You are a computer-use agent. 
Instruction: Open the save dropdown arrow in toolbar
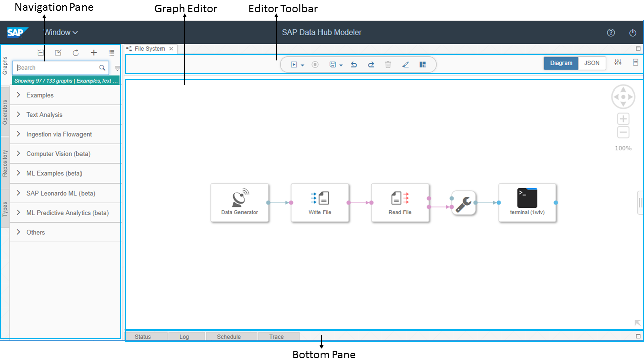(341, 65)
